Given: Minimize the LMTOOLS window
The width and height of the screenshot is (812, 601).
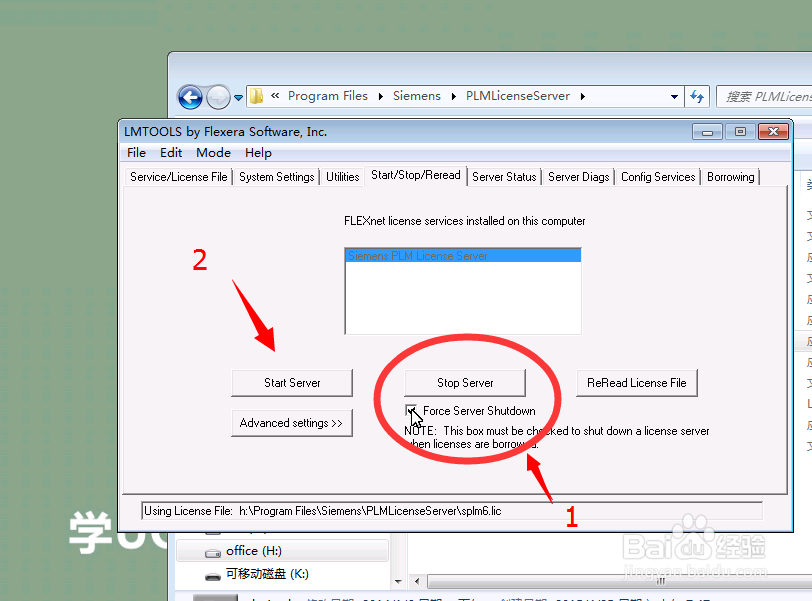Looking at the screenshot, I should (x=707, y=133).
